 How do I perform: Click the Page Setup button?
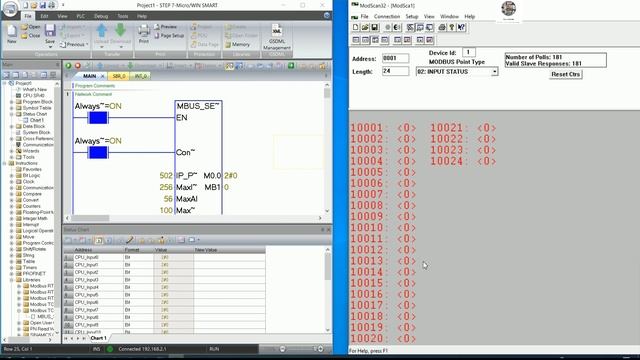pyautogui.click(x=169, y=36)
